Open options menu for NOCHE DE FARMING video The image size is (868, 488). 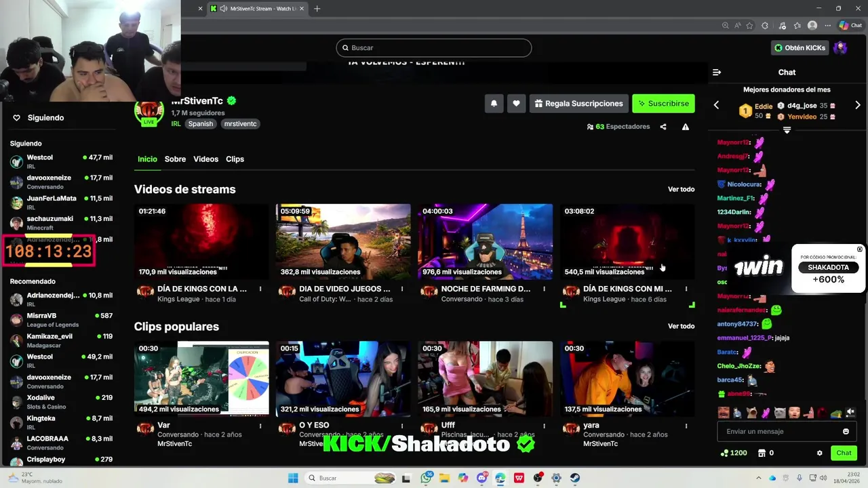pos(544,289)
